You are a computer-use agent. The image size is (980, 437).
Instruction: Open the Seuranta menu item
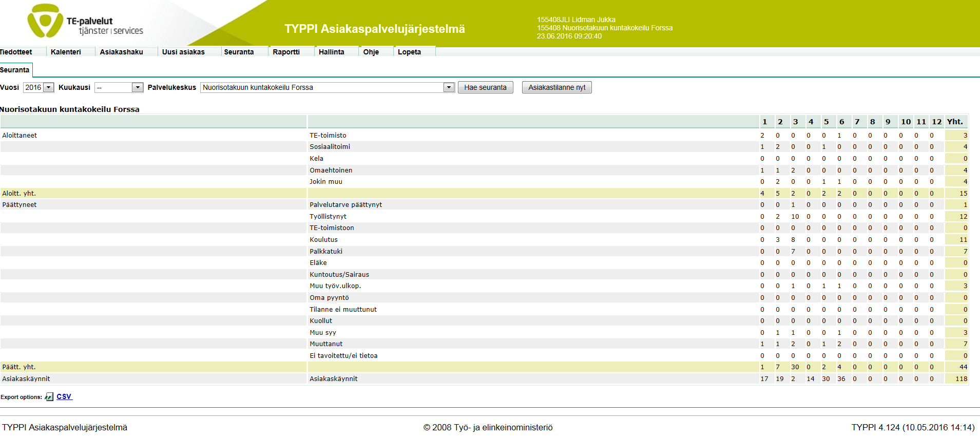239,52
